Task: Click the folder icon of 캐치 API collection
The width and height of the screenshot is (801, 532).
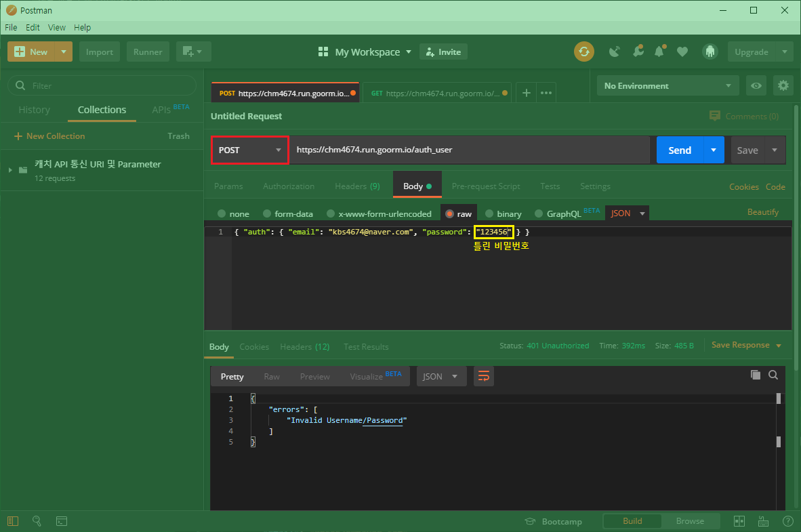Action: (23, 170)
